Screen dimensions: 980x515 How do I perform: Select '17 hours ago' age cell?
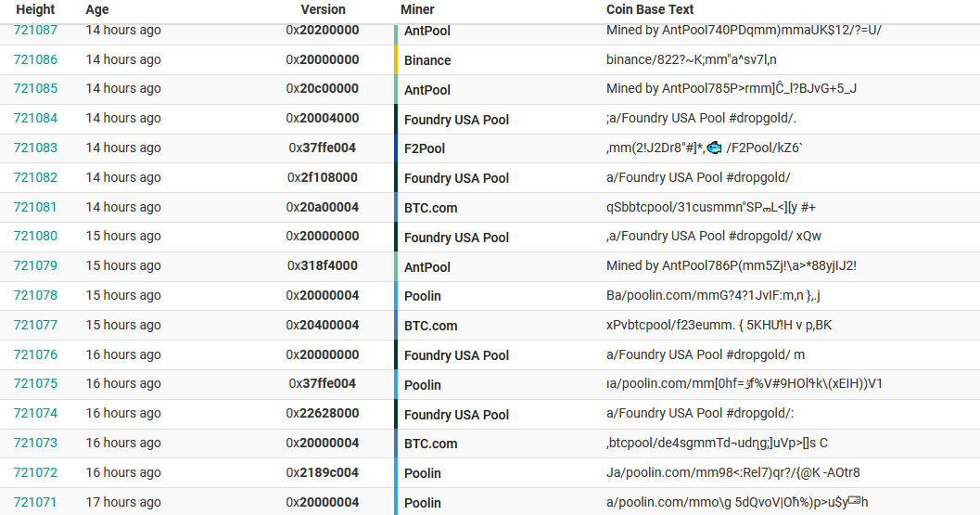[123, 502]
